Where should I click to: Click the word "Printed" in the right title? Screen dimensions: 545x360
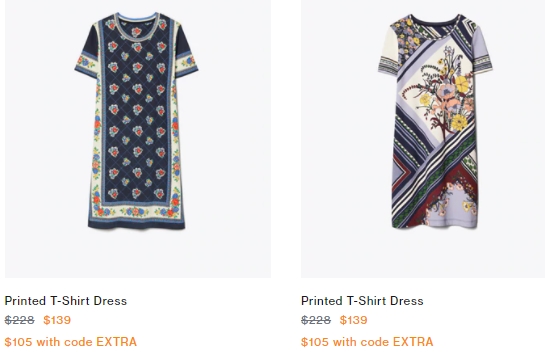(x=322, y=301)
